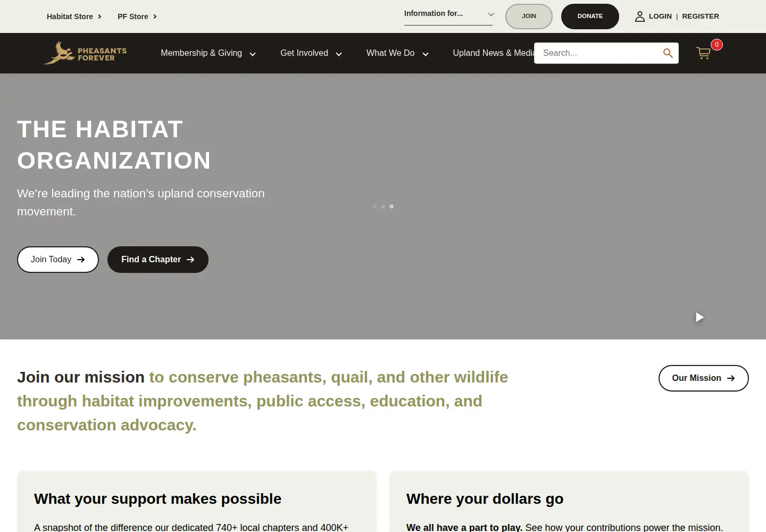Open the What We Do menu

(x=390, y=53)
